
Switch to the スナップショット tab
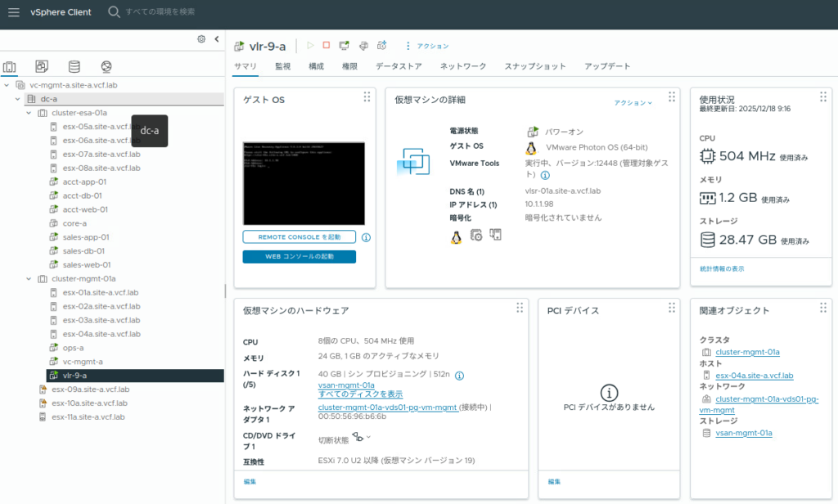[x=534, y=66]
